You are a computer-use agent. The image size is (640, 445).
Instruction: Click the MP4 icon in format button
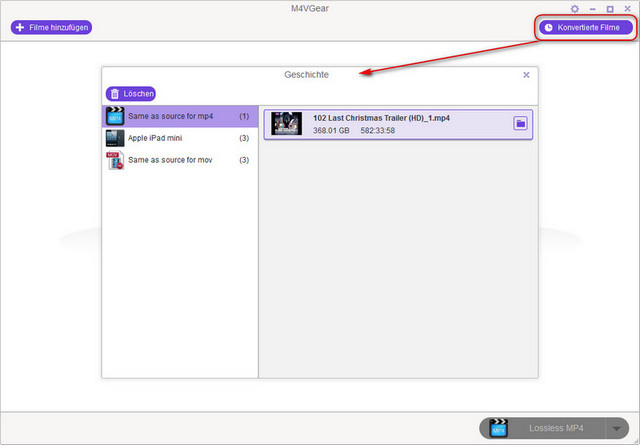[x=498, y=428]
